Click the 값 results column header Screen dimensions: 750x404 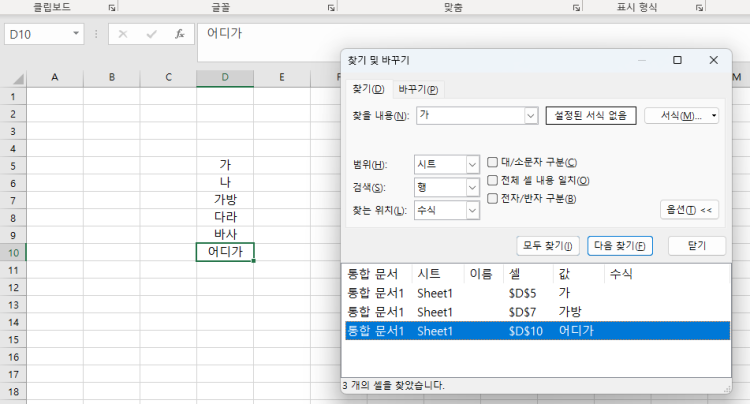(579, 274)
